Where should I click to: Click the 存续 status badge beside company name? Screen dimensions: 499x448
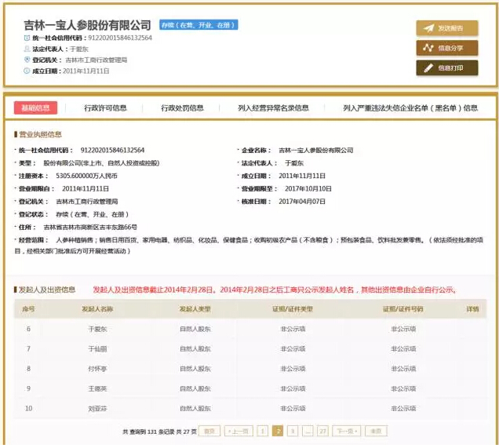click(199, 25)
